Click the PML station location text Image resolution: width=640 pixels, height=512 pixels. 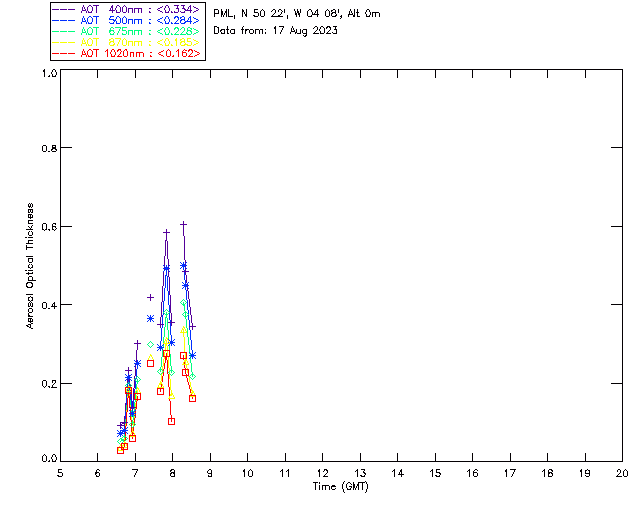(297, 14)
